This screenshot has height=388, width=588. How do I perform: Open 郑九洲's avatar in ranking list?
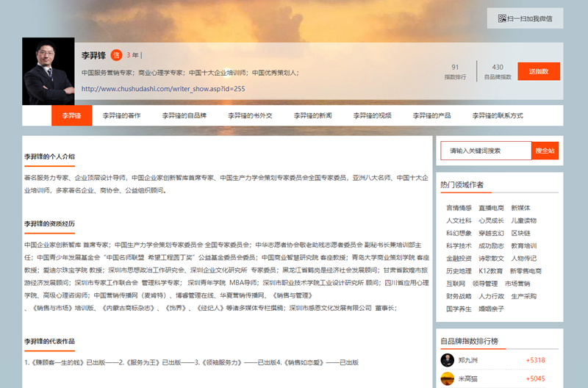(448, 360)
